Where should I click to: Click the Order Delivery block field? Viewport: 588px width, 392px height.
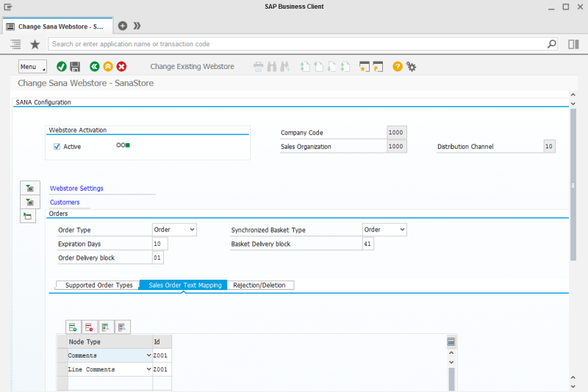click(158, 258)
